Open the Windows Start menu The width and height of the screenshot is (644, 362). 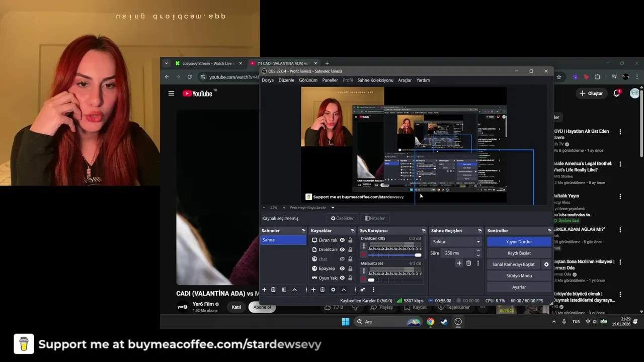(x=346, y=322)
